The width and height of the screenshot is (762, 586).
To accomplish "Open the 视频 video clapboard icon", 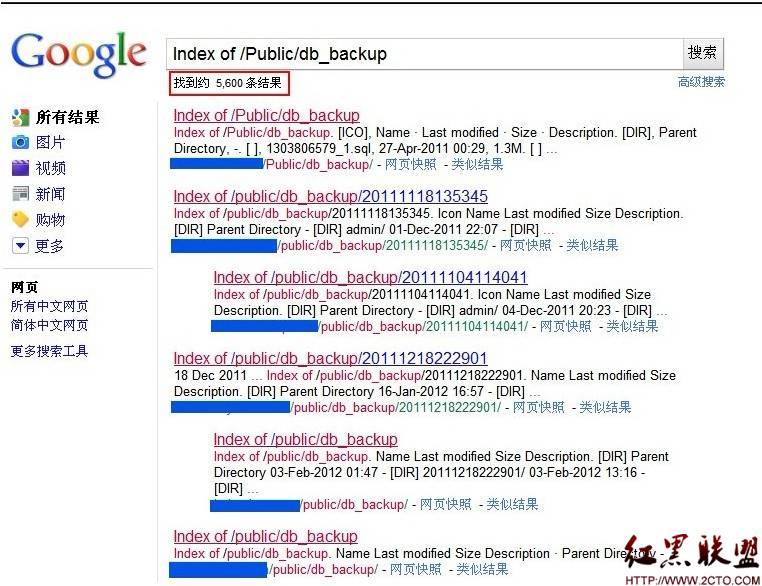I will click(20, 168).
